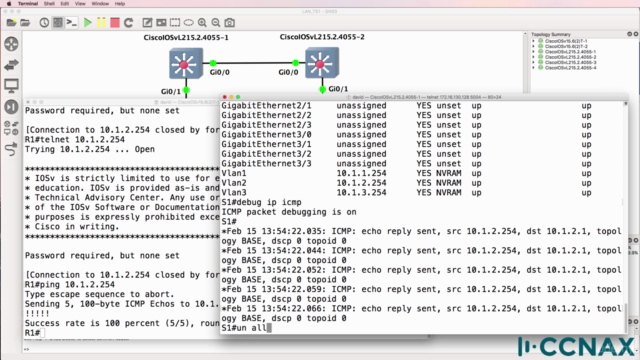Browse end devices monitor icon
The height and width of the screenshot is (360, 640).
tap(11, 86)
